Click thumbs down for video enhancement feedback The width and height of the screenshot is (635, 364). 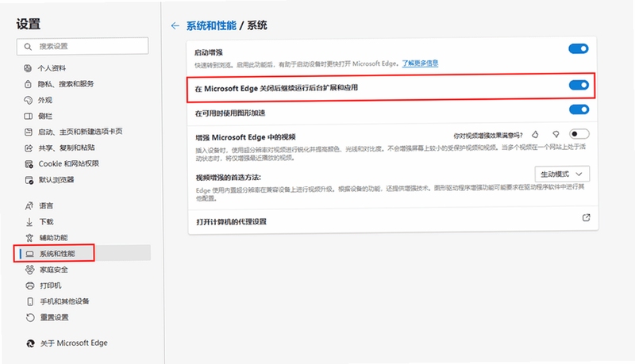pyautogui.click(x=556, y=134)
